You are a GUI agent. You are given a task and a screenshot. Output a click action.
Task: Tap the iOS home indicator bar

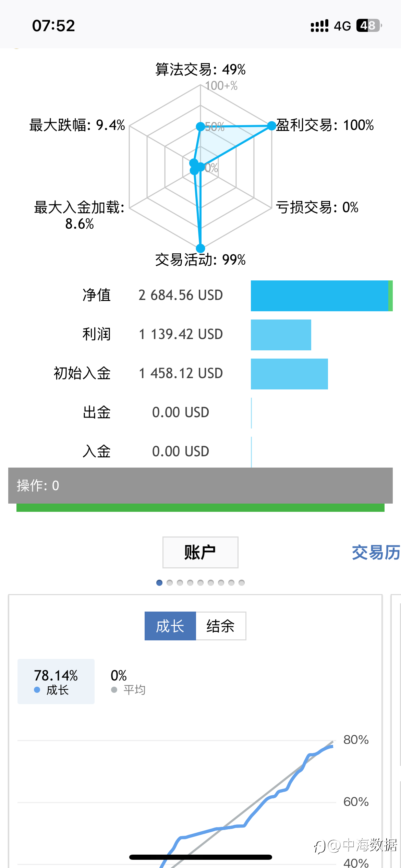tap(200, 857)
